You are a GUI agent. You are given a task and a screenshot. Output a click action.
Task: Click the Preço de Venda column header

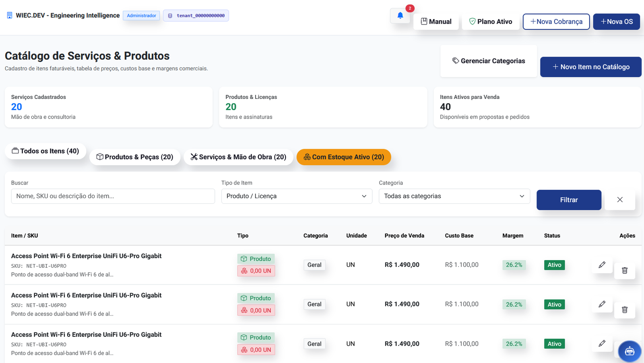pyautogui.click(x=404, y=236)
